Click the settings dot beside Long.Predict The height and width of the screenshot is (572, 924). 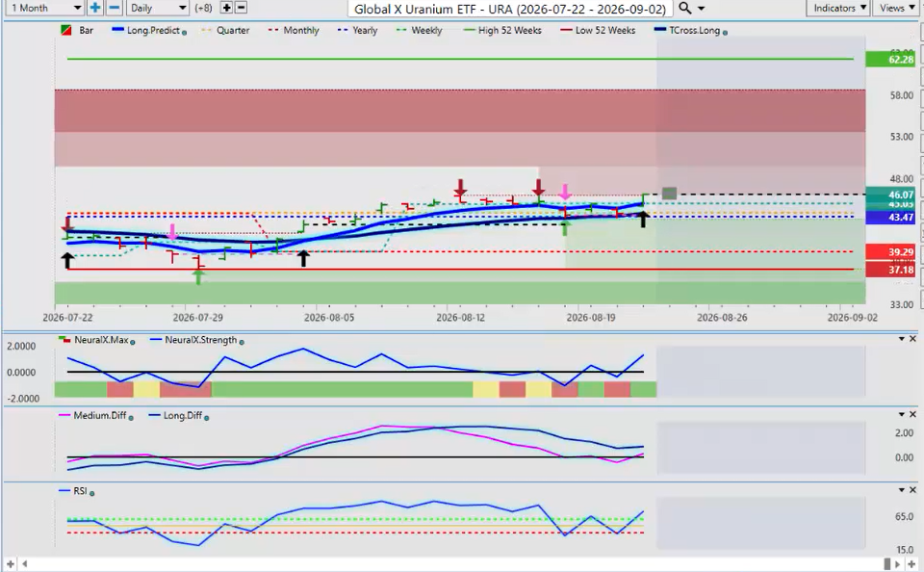tap(185, 33)
